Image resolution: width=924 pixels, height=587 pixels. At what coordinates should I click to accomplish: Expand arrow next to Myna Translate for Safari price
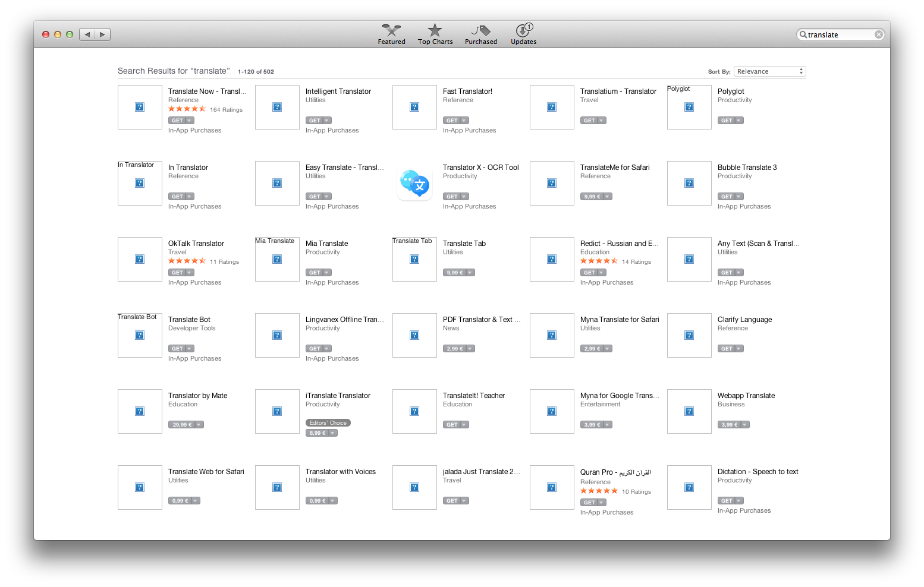(x=608, y=349)
